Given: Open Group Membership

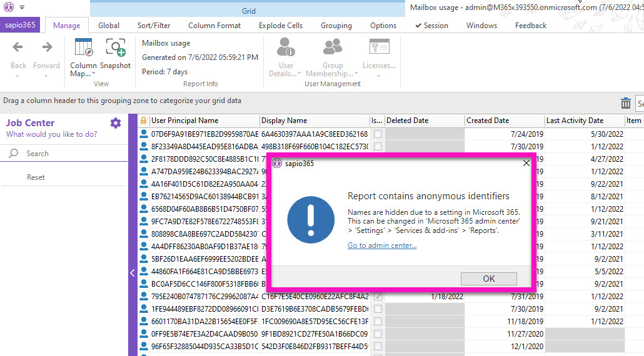Looking at the screenshot, I should pyautogui.click(x=332, y=57).
